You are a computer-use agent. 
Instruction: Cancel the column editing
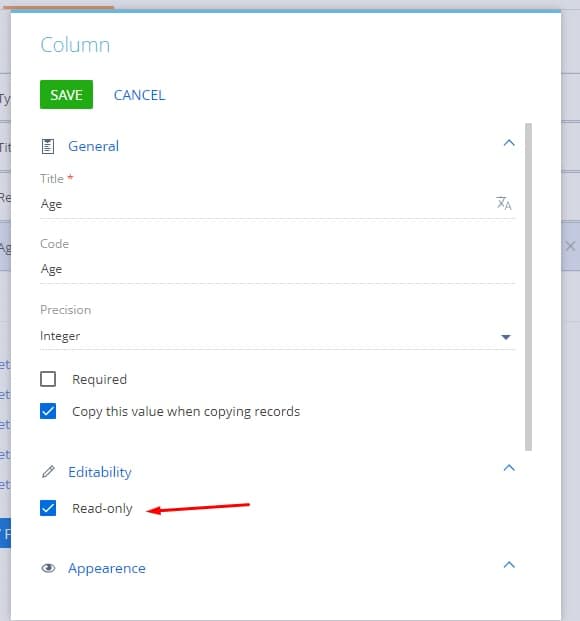(139, 95)
